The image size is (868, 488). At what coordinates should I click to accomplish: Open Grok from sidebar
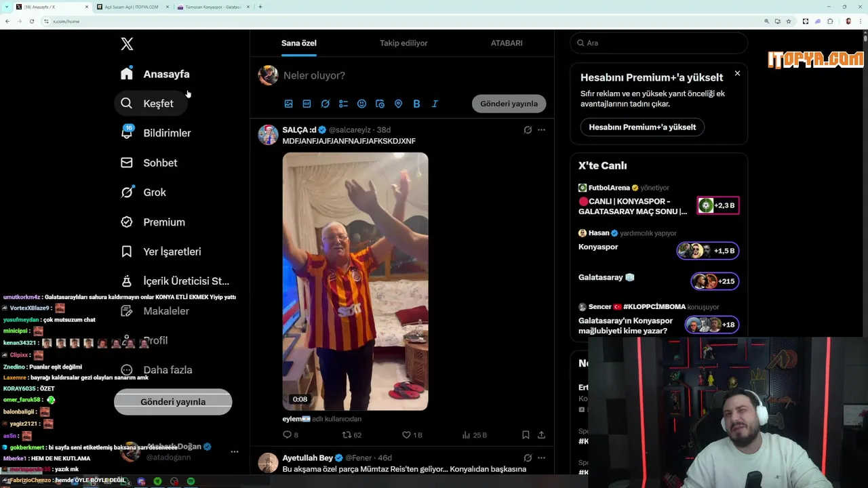(144, 192)
